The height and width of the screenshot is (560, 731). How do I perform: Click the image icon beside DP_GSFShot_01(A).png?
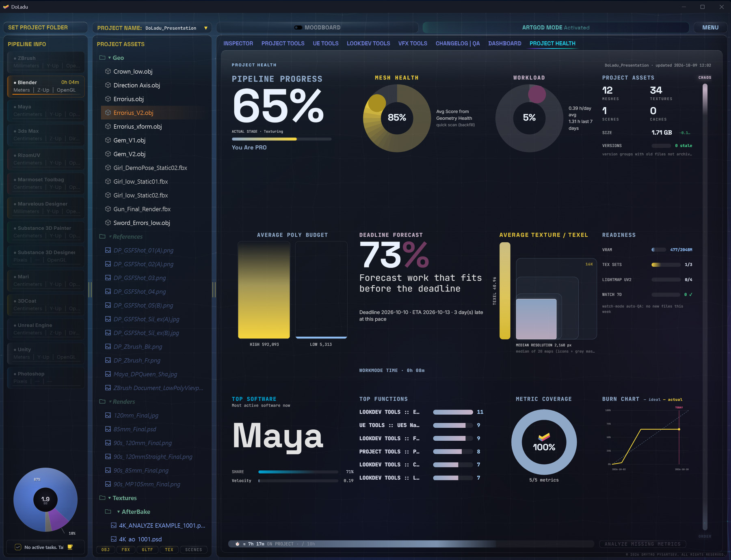(108, 250)
